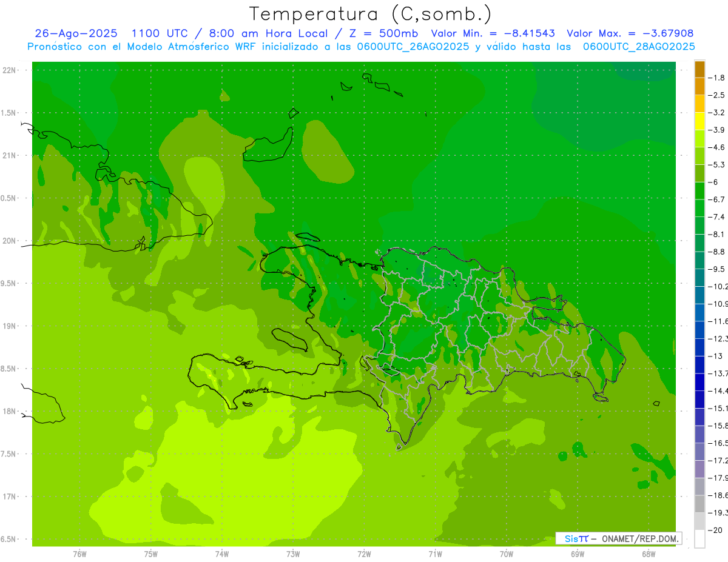Select the '1100 UTC' time text
728x562 pixels.
pyautogui.click(x=160, y=33)
